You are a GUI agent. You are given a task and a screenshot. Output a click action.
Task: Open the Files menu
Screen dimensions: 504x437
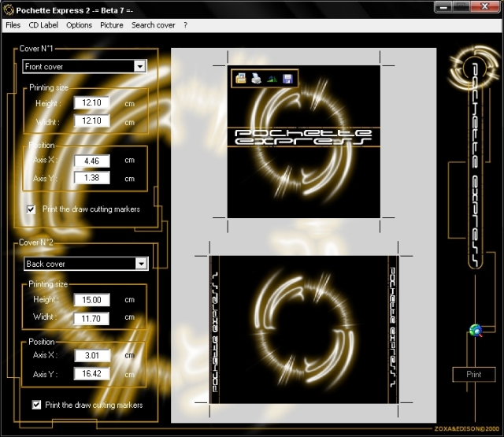(x=13, y=25)
